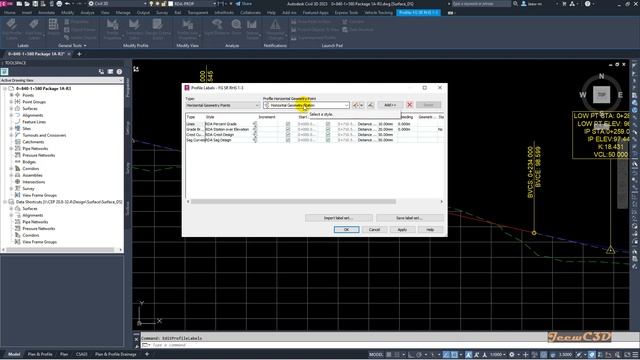Click the Open folder icon in quick access toolbar
The image size is (640, 360).
pyautogui.click(x=27, y=4)
